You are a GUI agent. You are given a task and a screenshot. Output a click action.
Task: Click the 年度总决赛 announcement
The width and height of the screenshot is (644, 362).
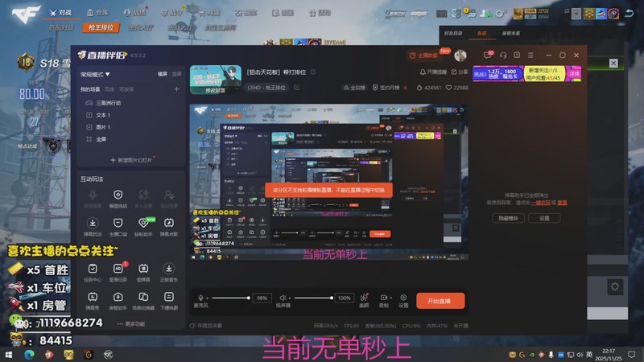(x=206, y=326)
